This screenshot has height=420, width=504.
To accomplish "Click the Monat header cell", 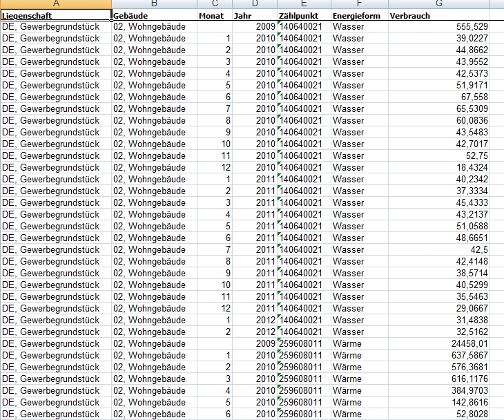I will click(214, 15).
